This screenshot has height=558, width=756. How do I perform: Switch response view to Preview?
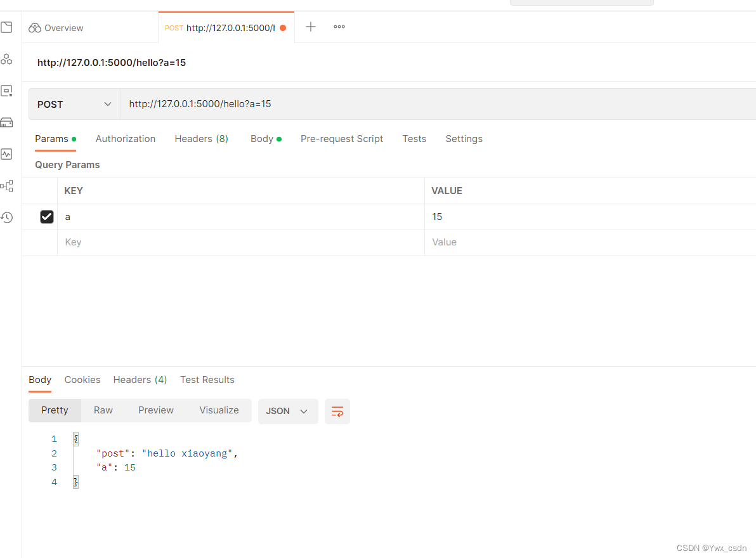coord(155,410)
